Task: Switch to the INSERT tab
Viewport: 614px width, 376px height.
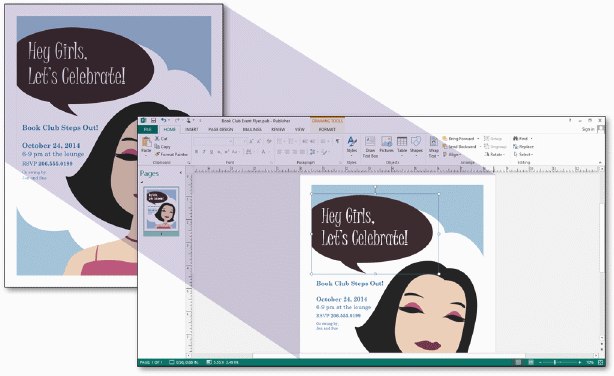Action: click(x=191, y=129)
